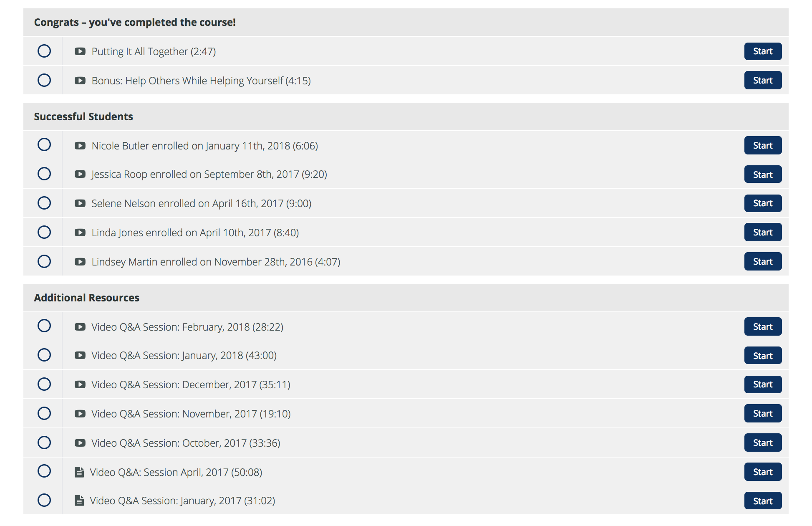Toggle completion circle for Jessica Roop lesson
This screenshot has height=526, width=812.
(x=44, y=174)
